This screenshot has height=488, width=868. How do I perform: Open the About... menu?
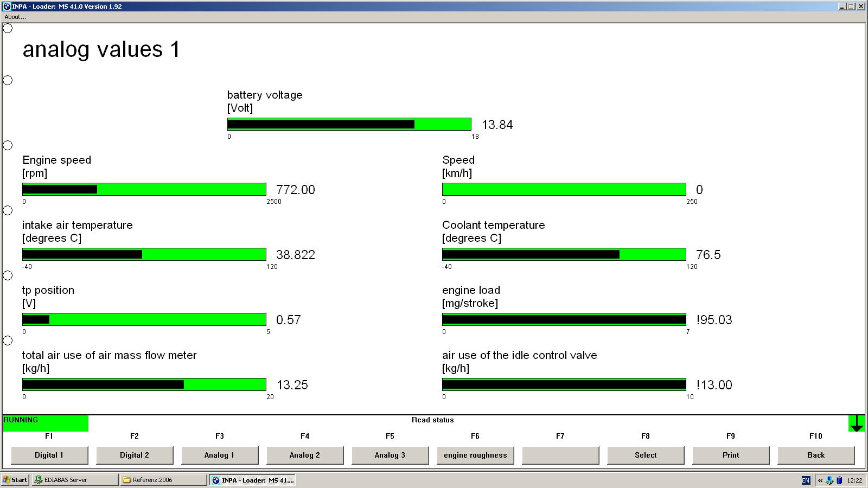tap(16, 17)
